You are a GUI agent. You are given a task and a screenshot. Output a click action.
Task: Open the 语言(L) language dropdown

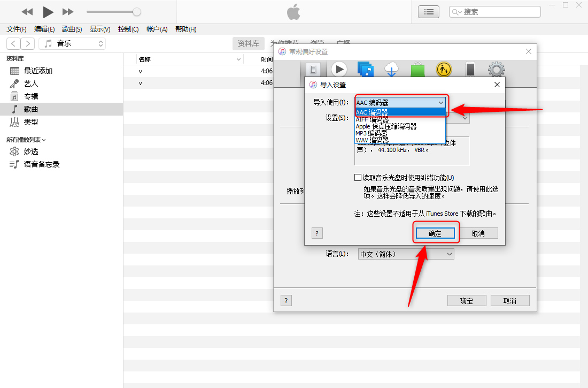(x=406, y=254)
